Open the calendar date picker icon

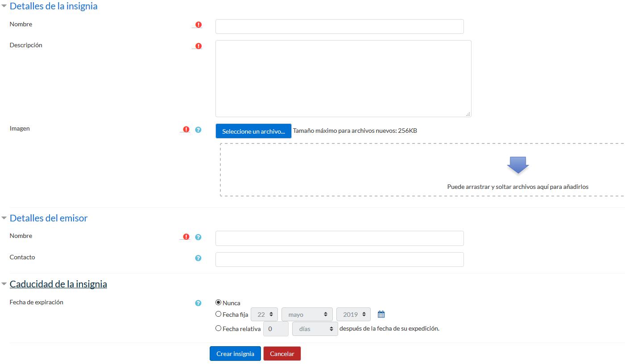tap(381, 315)
